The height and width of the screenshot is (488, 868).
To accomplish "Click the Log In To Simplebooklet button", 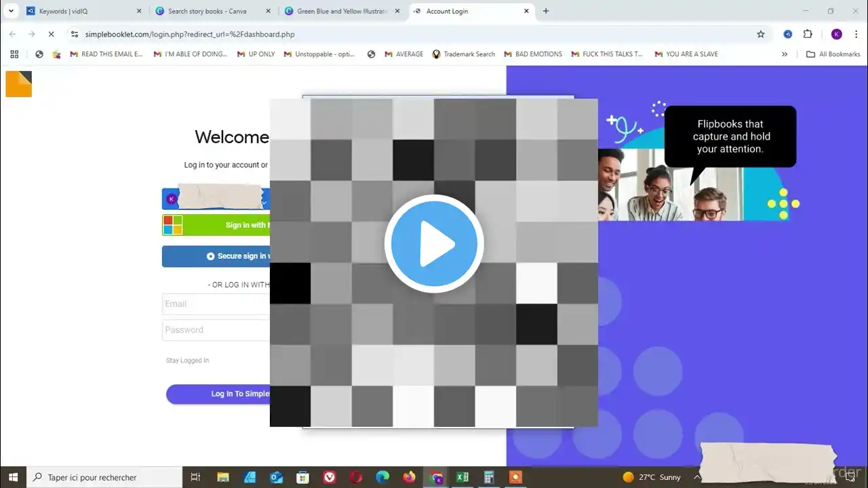I will [x=218, y=394].
